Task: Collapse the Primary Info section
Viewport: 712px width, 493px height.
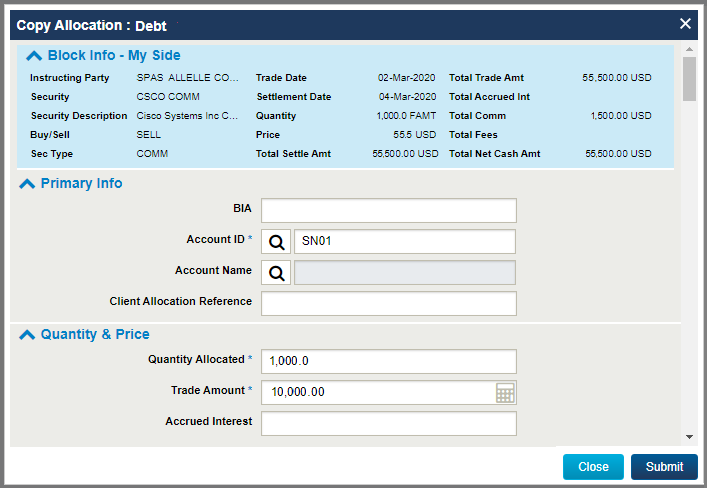Action: [27, 184]
